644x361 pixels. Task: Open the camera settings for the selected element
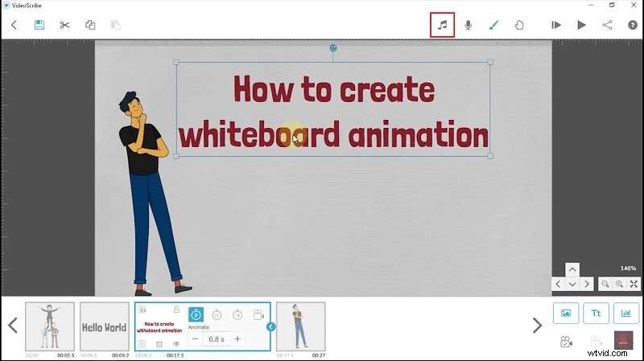point(258,314)
